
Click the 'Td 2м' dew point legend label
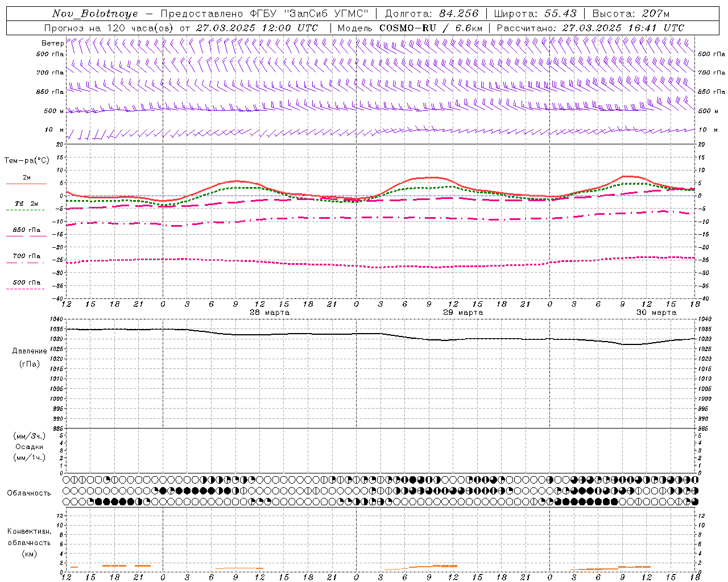(x=27, y=203)
